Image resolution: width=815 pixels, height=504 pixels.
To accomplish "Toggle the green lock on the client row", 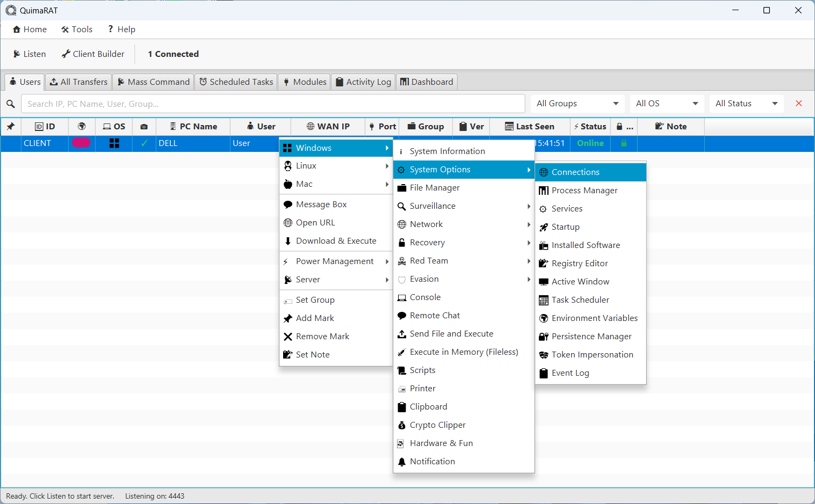I will (x=624, y=143).
